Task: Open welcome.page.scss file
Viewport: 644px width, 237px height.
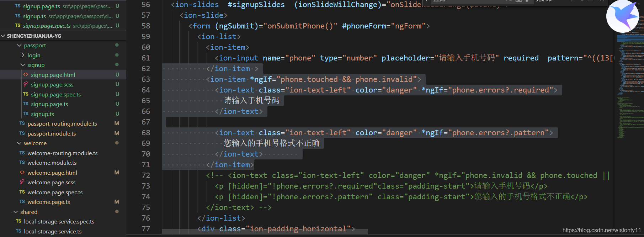Action: (63, 183)
